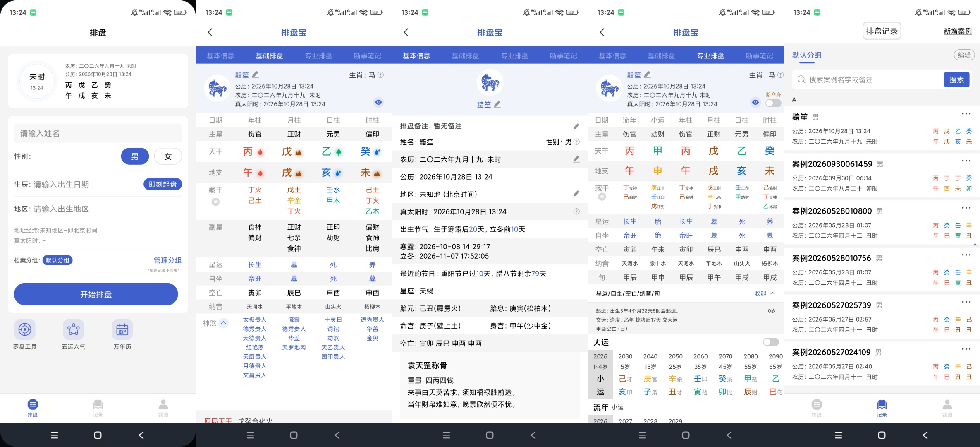Collapse the 神煞 section
This screenshot has width=980, height=447.
(224, 323)
